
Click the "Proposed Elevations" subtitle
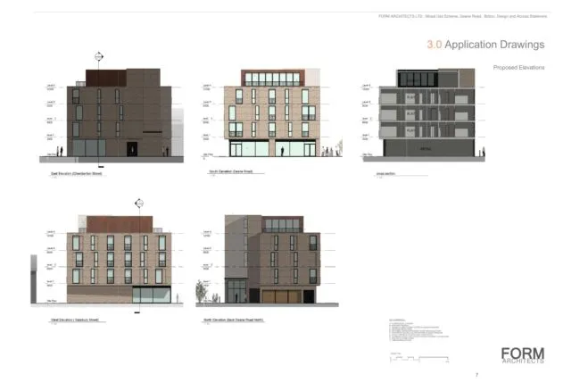click(x=518, y=68)
